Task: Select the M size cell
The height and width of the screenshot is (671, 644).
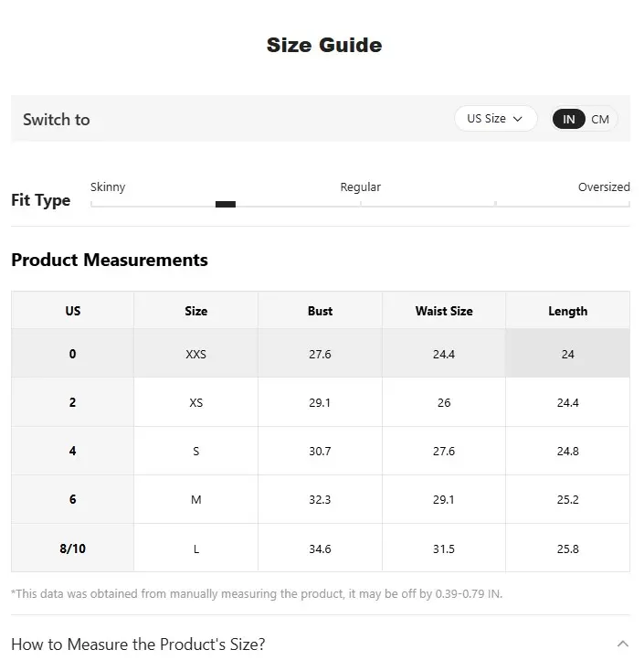Action: pyautogui.click(x=195, y=499)
